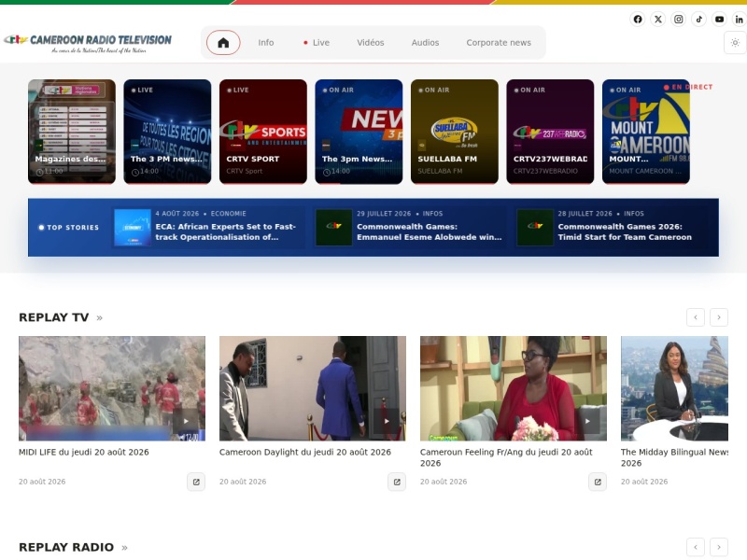Open the Info menu item

pos(266,42)
